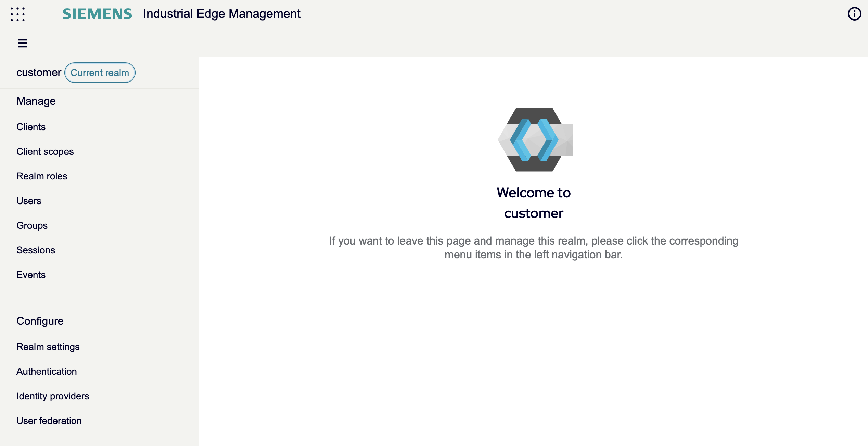The image size is (868, 446).
Task: Navigate to Groups
Action: [32, 225]
